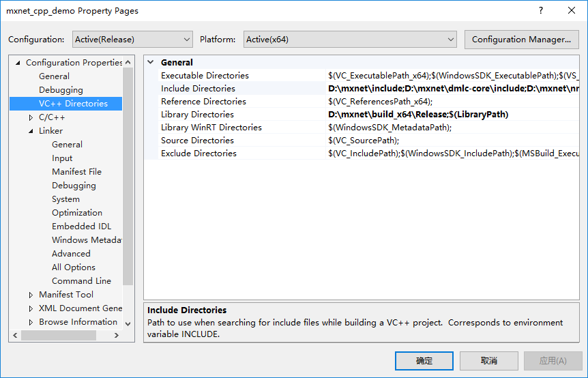
Task: Open Linker Embedded IDL page
Action: pos(81,227)
